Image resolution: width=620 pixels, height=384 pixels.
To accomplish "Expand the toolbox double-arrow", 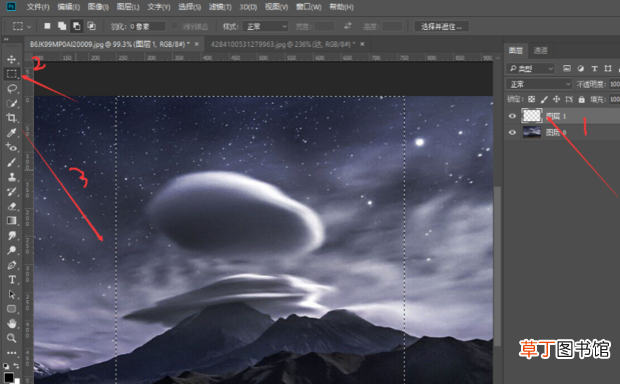I will [x=6, y=40].
